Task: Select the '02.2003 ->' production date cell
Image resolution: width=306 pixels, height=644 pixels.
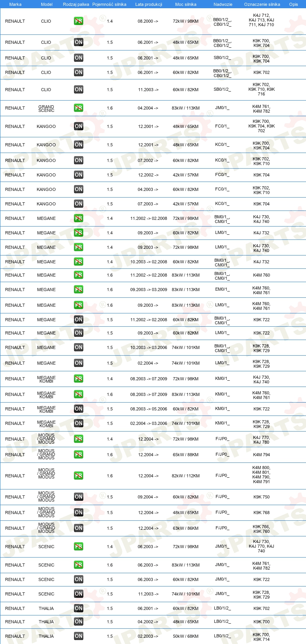Action: tap(148, 636)
